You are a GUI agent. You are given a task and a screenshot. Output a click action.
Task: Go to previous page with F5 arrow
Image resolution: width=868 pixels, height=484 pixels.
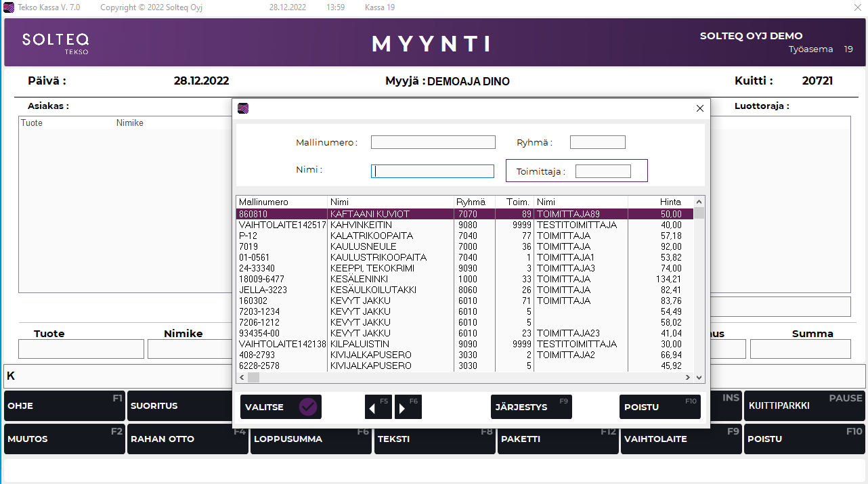coord(378,408)
